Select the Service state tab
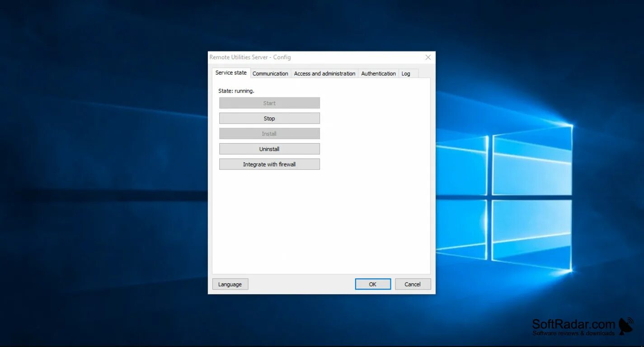Viewport: 644px width, 347px height. click(231, 73)
